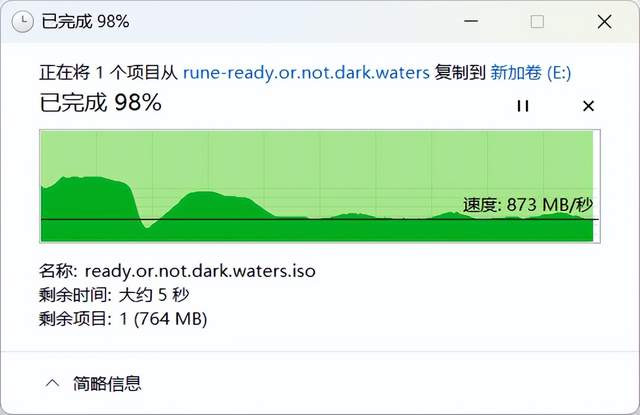Screen dimensions: 640x415
Task: Click the 正在将 1 个项目从 text
Action: pyautogui.click(x=108, y=72)
